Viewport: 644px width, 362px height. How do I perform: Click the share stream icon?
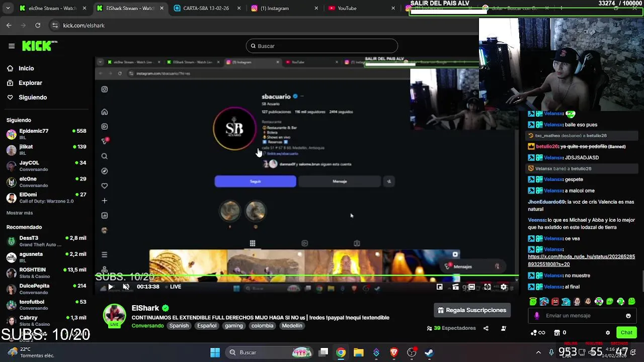pos(486,328)
